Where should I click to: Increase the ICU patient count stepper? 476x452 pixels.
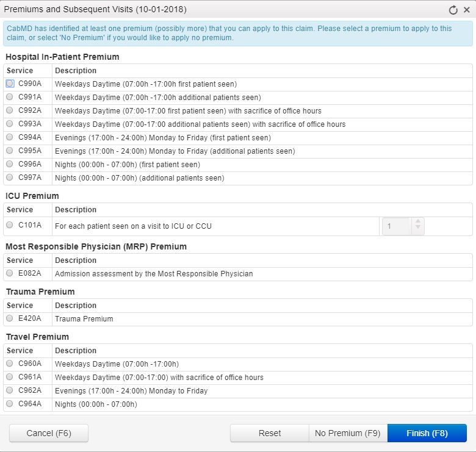click(x=418, y=222)
